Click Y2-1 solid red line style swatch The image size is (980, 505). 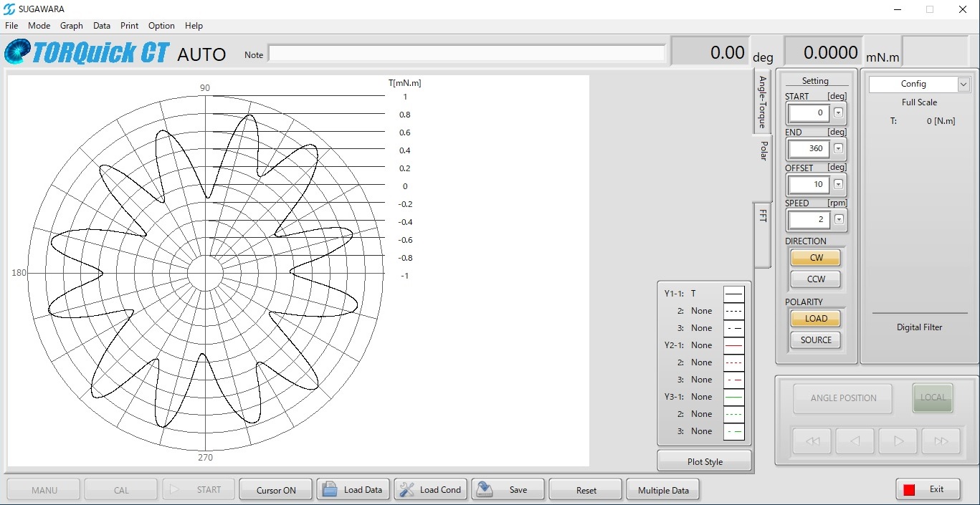pyautogui.click(x=733, y=345)
